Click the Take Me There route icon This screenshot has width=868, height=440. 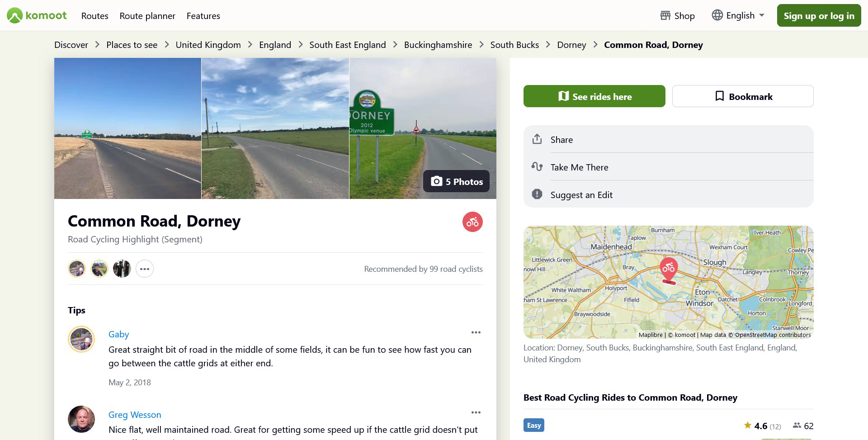coord(537,167)
